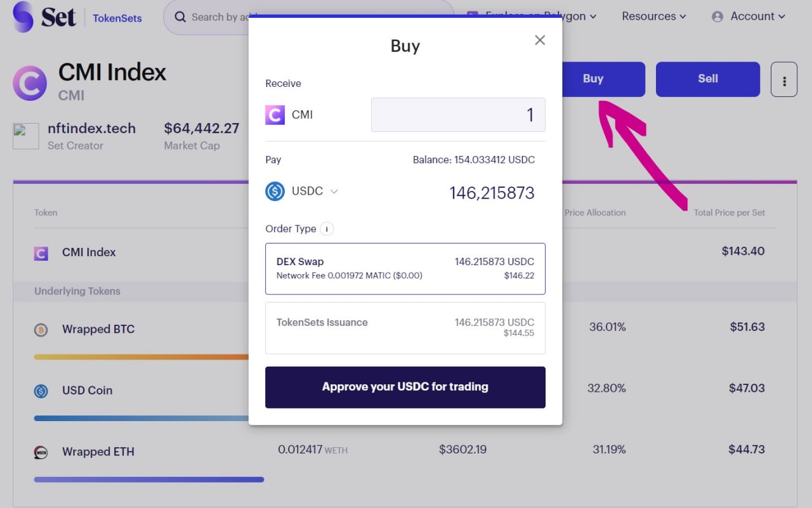Click the CMI Index purple logo
Screen dimensions: 812x508
(30, 83)
